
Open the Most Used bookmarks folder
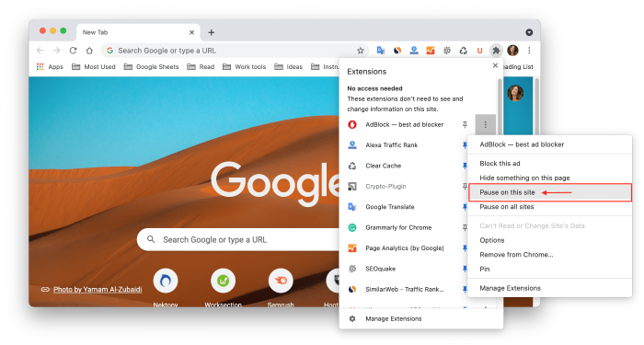click(94, 66)
